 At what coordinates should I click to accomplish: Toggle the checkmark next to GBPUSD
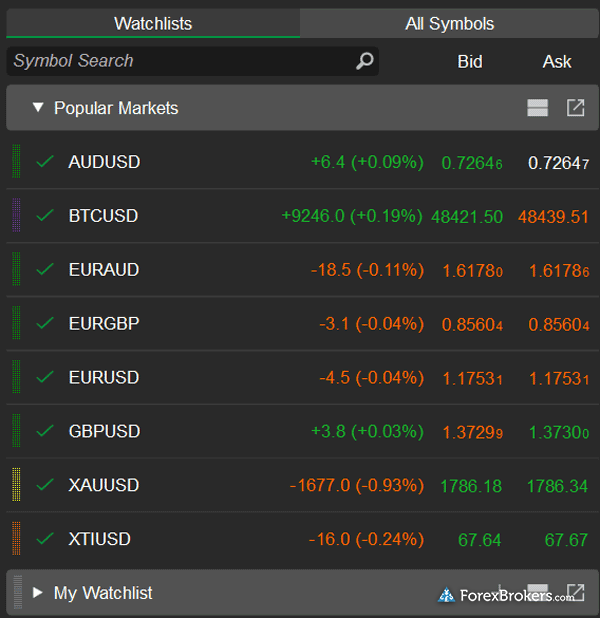[45, 431]
